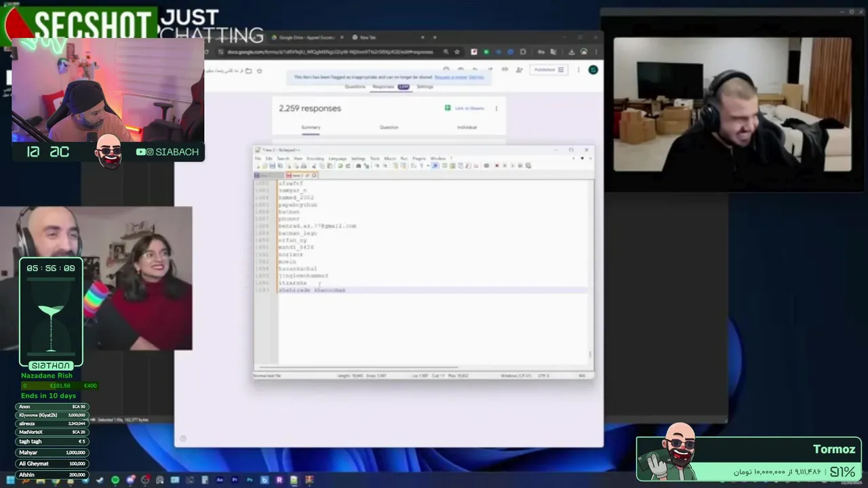
Task: Click the copy link icon in Forms header
Action: [505, 69]
